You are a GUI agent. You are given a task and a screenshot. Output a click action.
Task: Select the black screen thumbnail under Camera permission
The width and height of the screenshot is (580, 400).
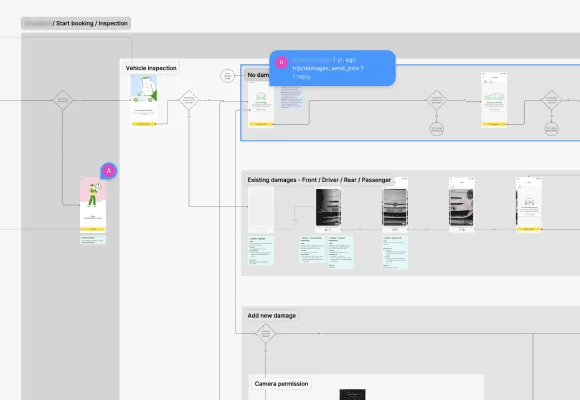tap(353, 394)
